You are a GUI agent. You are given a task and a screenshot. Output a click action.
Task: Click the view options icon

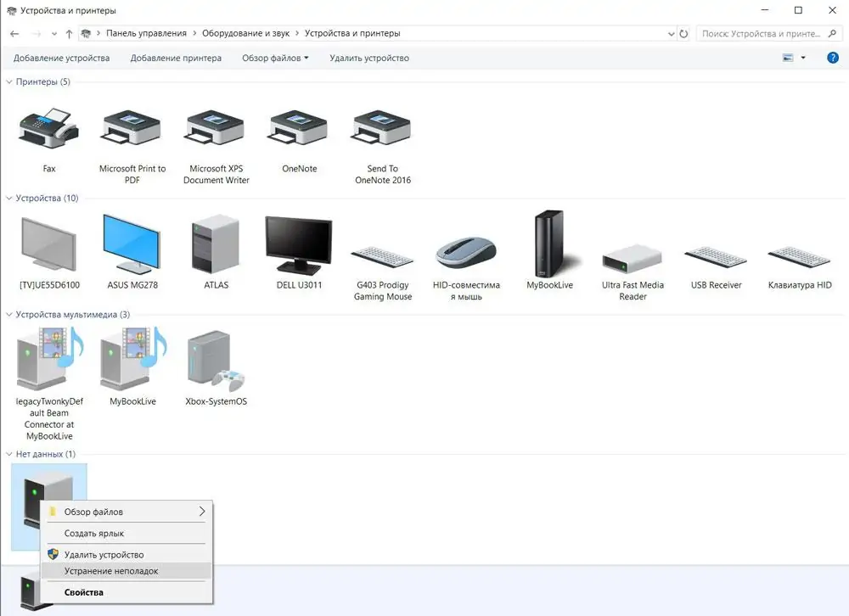pos(789,58)
